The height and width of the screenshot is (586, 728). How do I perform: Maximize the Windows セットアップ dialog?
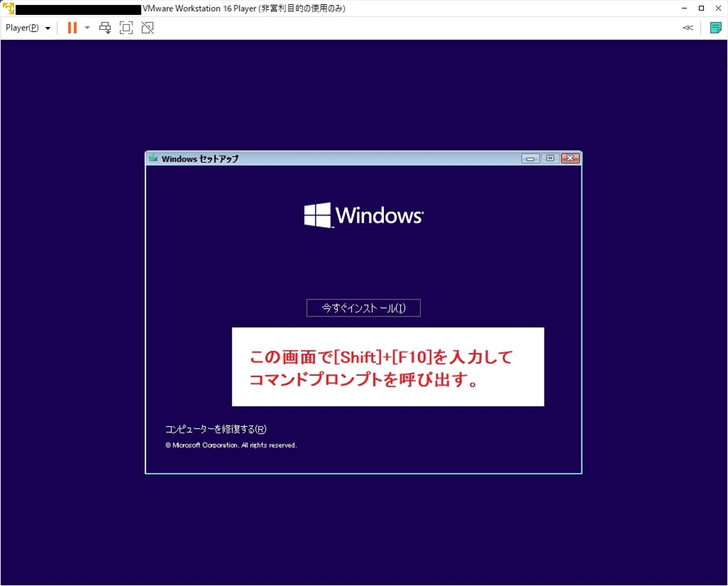pyautogui.click(x=550, y=159)
